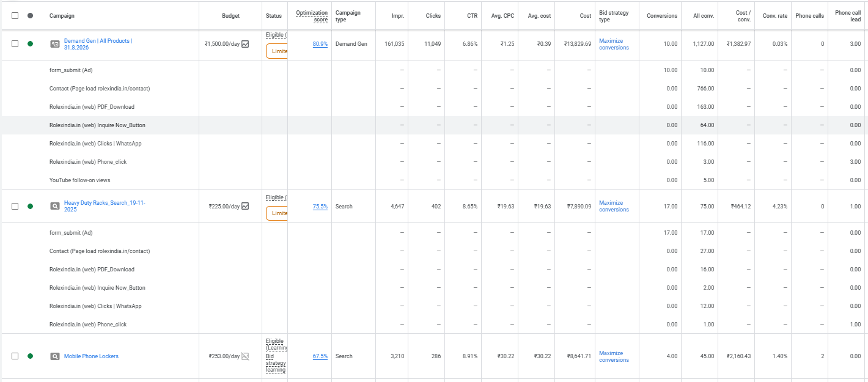Click crossed-out chart icon next to ₹253.00/day
This screenshot has height=382, width=868.
pos(245,356)
